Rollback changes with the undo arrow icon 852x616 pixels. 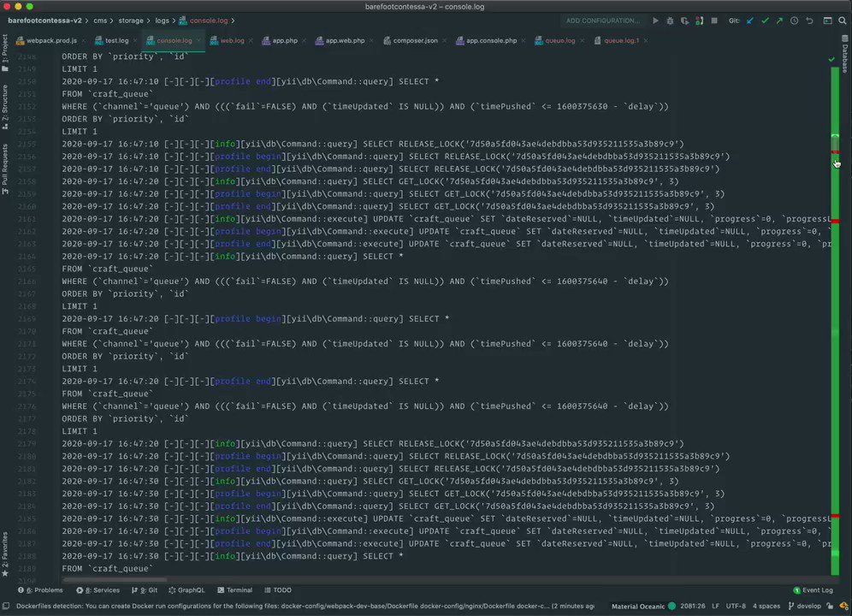[x=809, y=21]
